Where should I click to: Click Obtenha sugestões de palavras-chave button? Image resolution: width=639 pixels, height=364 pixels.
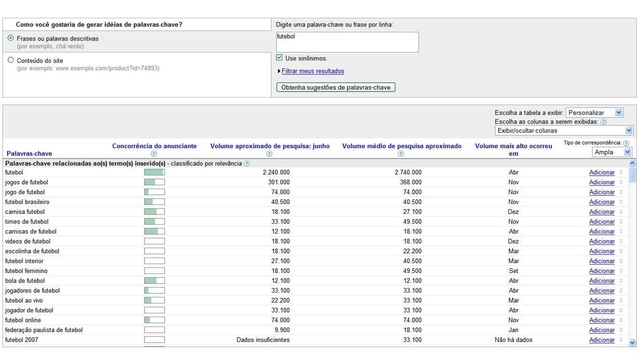(x=335, y=87)
